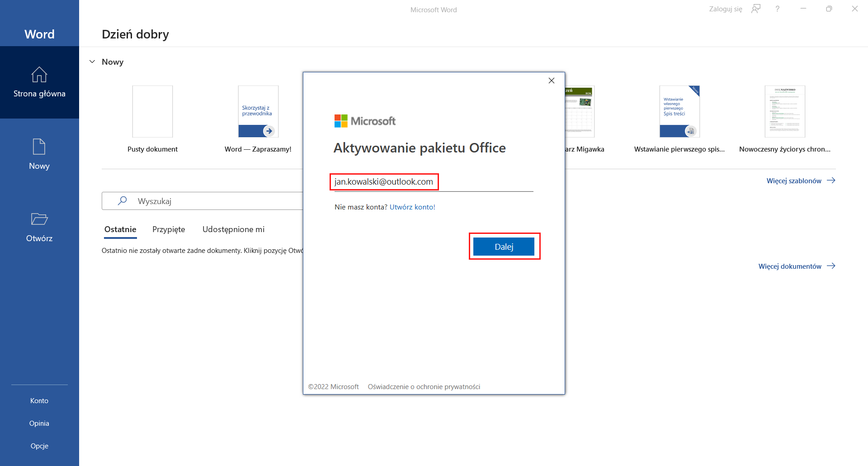Click the email address input field
Screen dimensions: 868x466
click(434, 182)
